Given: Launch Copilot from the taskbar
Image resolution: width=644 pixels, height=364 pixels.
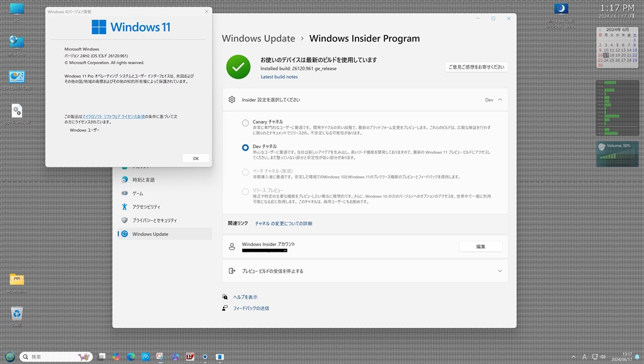Looking at the screenshot, I should (x=116, y=356).
